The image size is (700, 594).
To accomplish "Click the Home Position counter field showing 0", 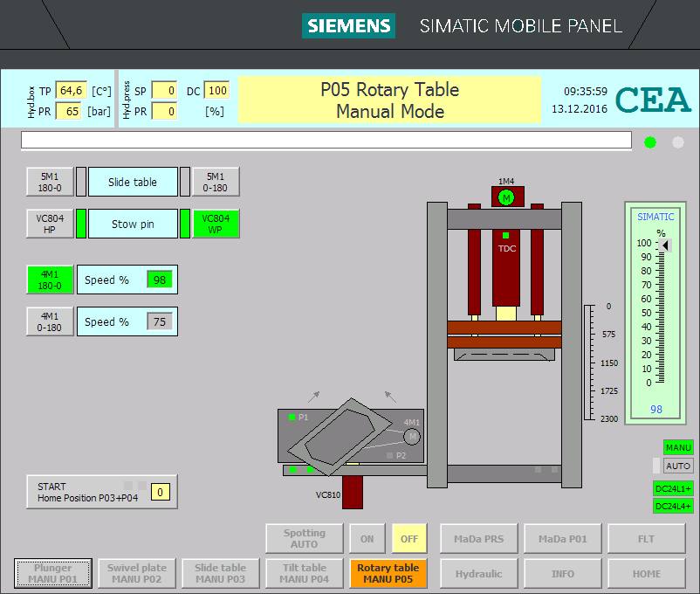I will click(x=160, y=492).
